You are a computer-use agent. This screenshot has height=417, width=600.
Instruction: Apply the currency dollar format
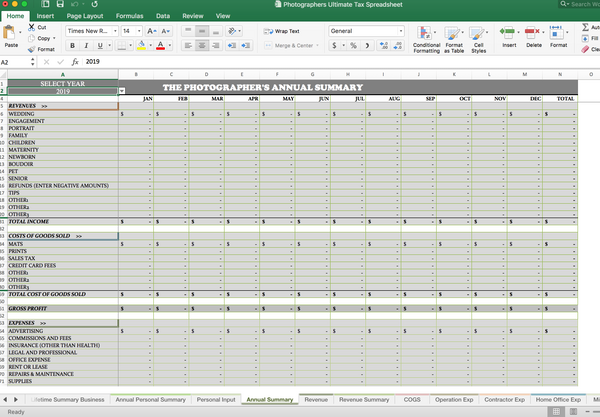(334, 46)
